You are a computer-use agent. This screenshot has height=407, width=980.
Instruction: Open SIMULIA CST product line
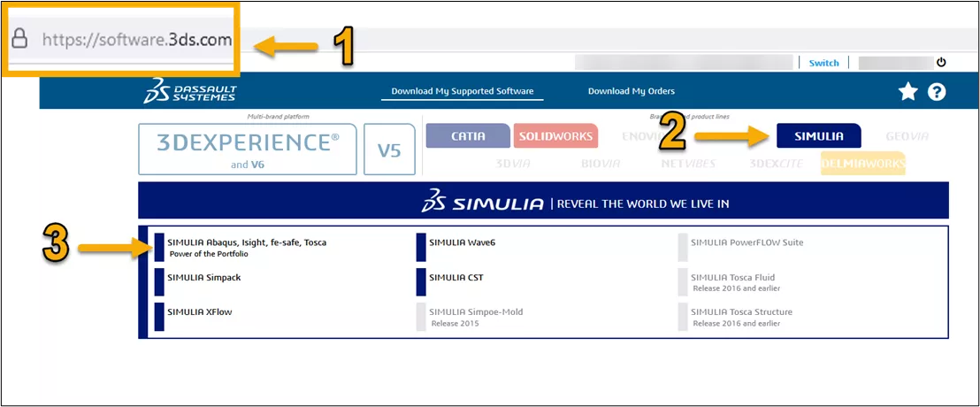[456, 278]
